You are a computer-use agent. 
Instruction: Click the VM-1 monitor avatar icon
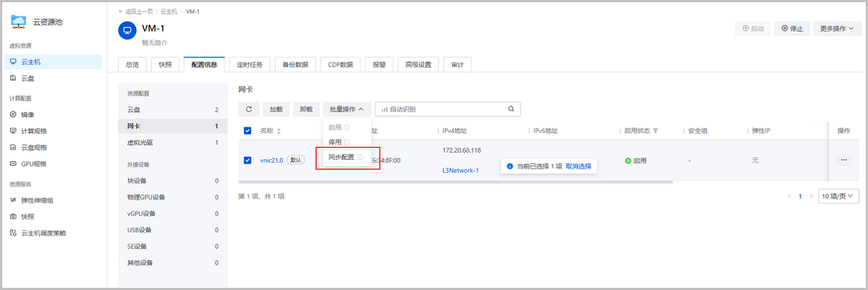[x=127, y=31]
